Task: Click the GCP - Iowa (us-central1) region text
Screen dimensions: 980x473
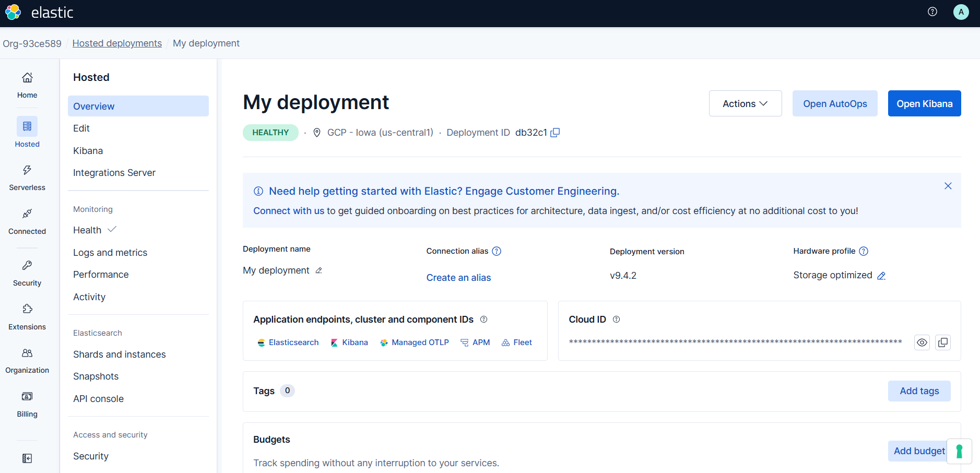Action: pos(380,133)
